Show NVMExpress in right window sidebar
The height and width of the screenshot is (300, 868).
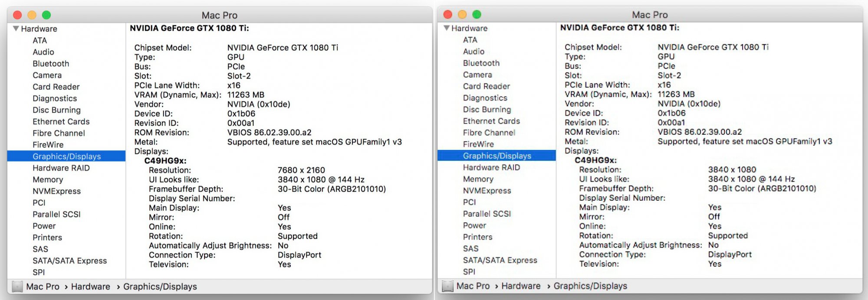pyautogui.click(x=487, y=191)
